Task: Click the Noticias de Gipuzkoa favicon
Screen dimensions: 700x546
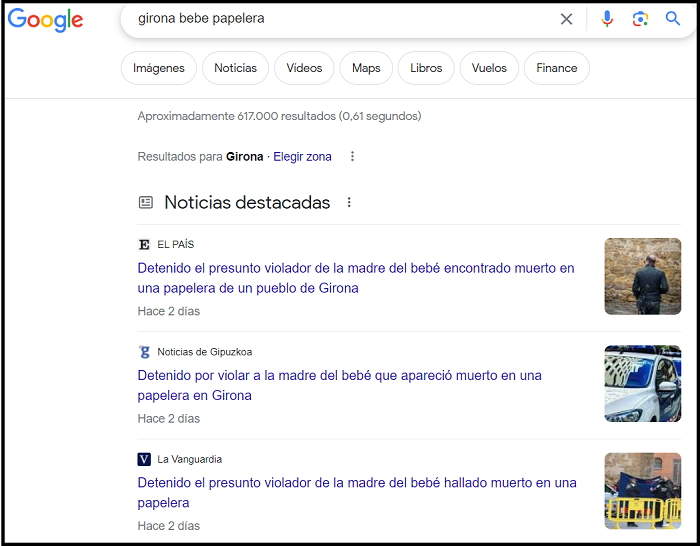Action: click(x=144, y=352)
